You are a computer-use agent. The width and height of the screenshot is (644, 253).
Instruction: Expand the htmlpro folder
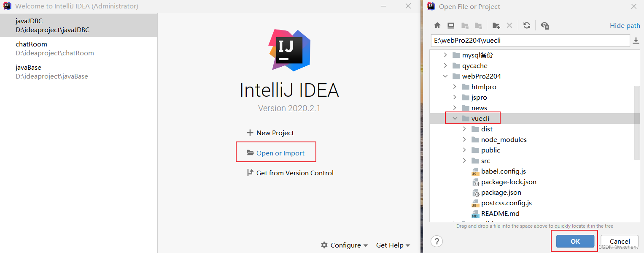tap(455, 87)
